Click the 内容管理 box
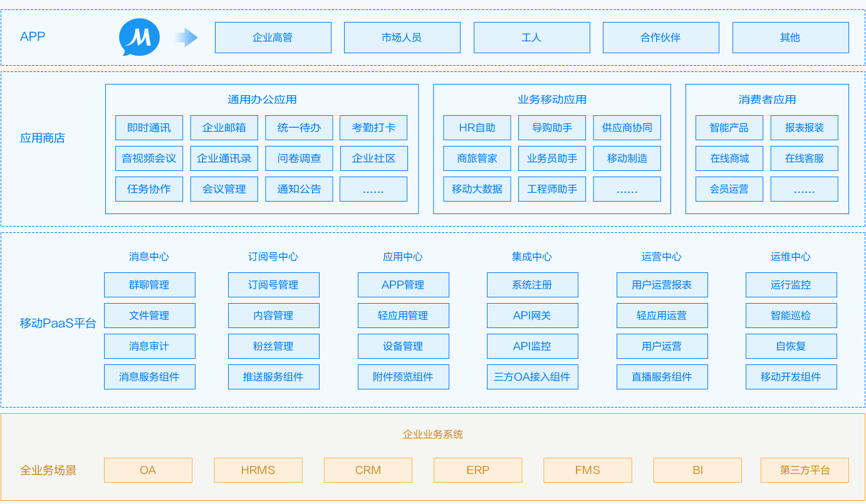866x504 pixels. 274,316
